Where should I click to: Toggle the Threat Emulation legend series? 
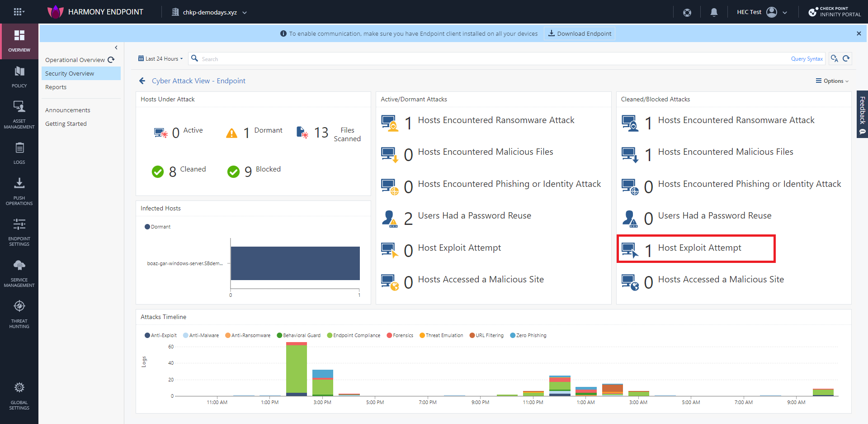point(441,335)
